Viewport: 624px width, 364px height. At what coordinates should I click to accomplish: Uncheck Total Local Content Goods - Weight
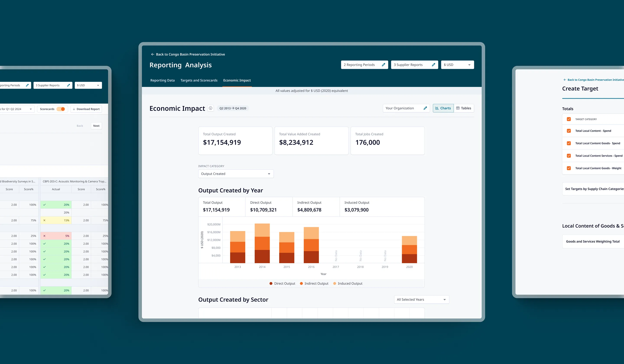point(569,168)
